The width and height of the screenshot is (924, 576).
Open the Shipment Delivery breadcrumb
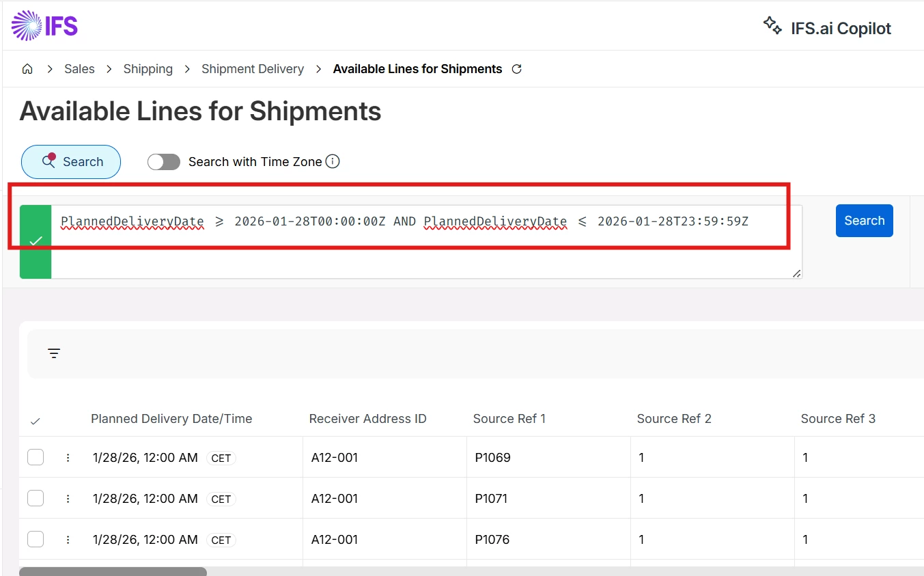pyautogui.click(x=253, y=69)
